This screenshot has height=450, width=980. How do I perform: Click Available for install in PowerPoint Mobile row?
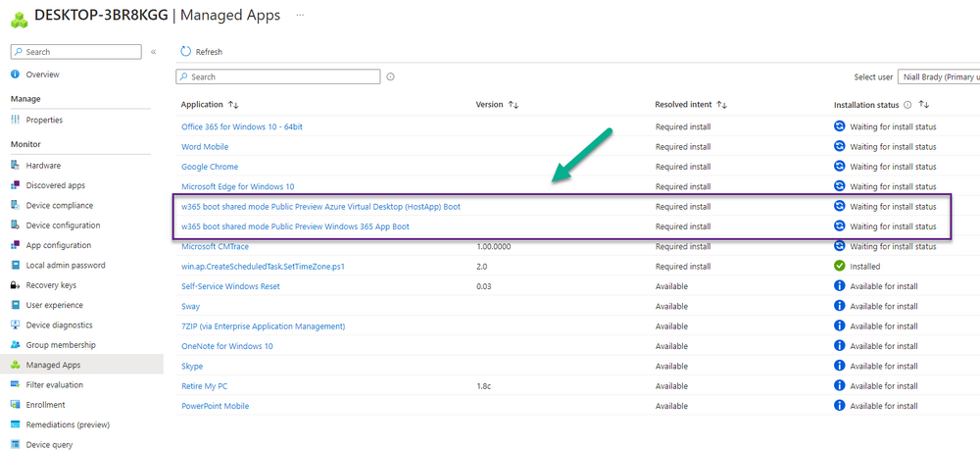pyautogui.click(x=884, y=406)
